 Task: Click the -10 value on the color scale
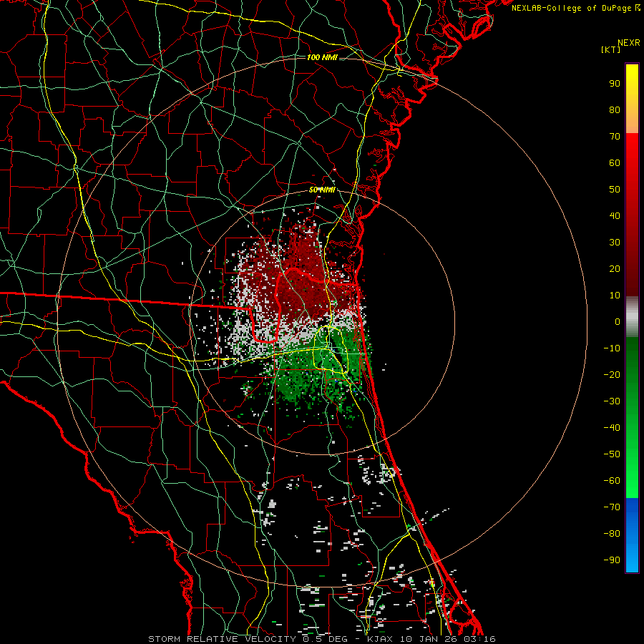tap(612, 348)
